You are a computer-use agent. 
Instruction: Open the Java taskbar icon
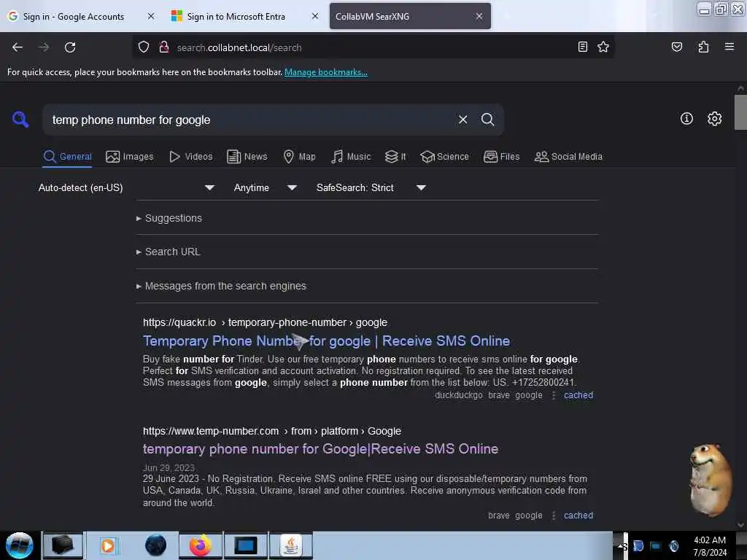click(x=291, y=545)
